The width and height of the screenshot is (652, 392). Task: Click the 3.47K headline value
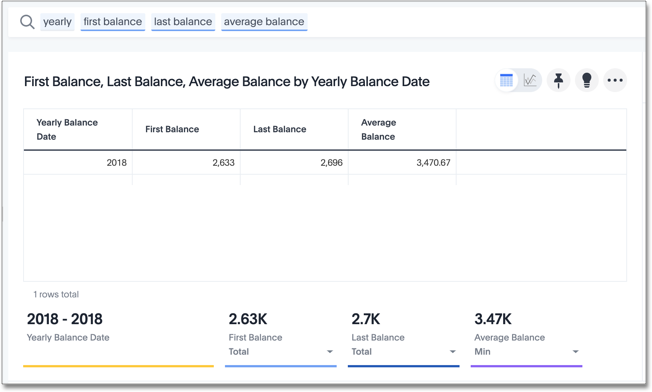pos(493,319)
